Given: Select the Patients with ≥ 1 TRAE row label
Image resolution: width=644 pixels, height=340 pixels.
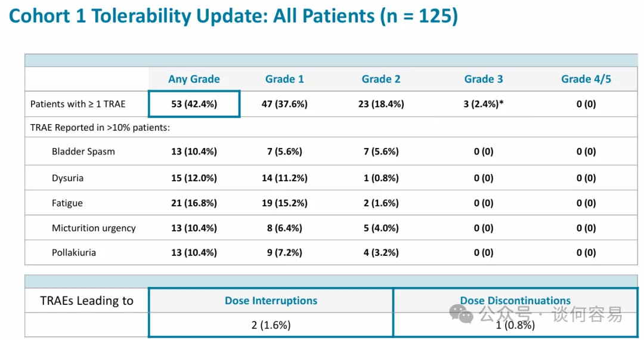Looking at the screenshot, I should click(x=78, y=104).
